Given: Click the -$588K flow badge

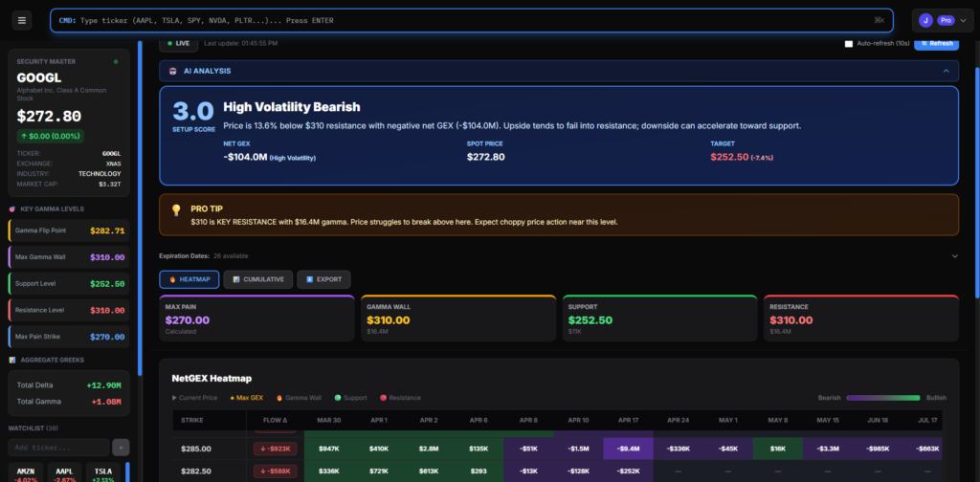Looking at the screenshot, I should pyautogui.click(x=276, y=471).
